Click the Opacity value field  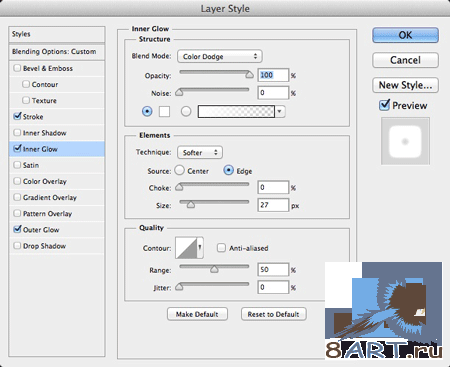pyautogui.click(x=273, y=75)
